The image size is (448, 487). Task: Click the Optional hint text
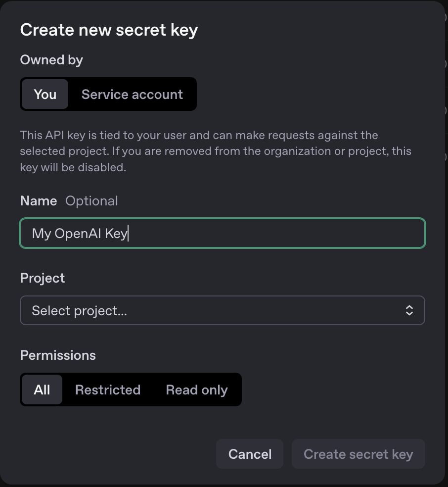point(91,201)
